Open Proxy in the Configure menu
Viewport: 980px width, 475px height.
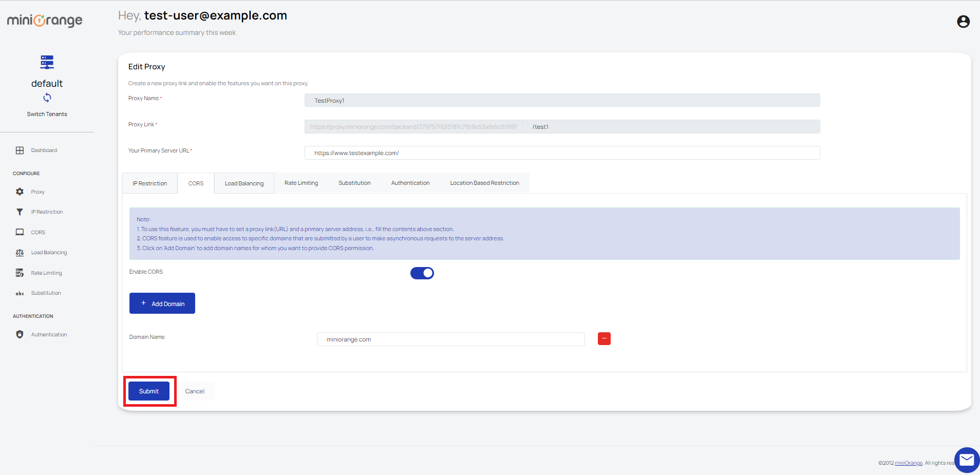(37, 192)
